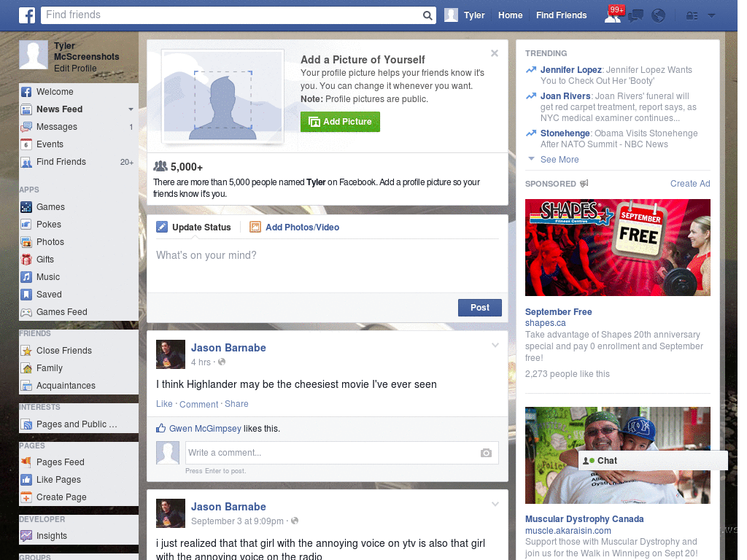Select the Update Status tab
747x560 pixels.
click(x=194, y=227)
